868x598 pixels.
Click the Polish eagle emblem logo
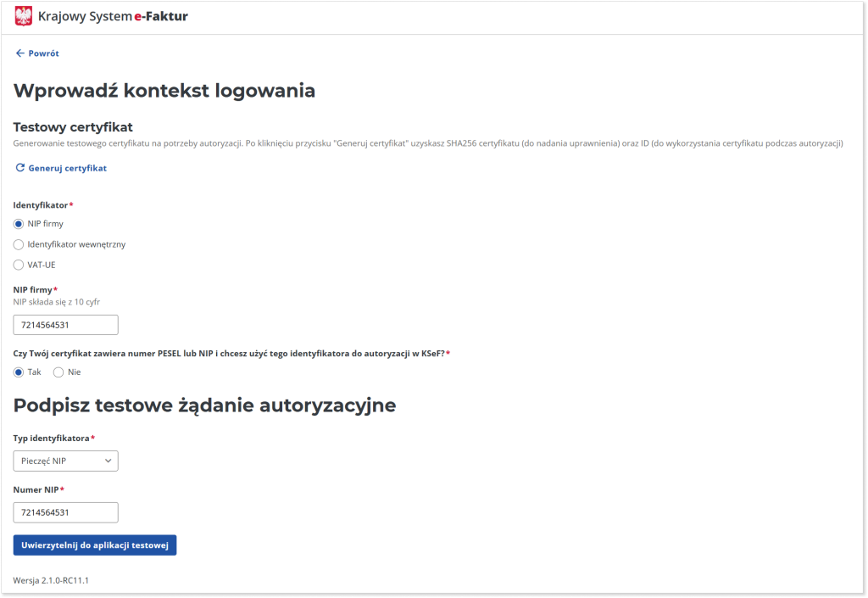click(24, 16)
